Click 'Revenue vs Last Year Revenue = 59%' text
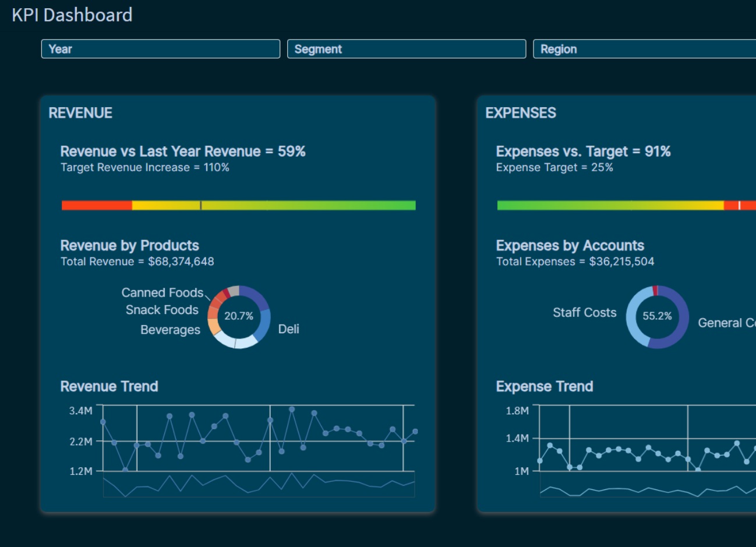Screen dimensions: 756x547 pyautogui.click(x=183, y=151)
